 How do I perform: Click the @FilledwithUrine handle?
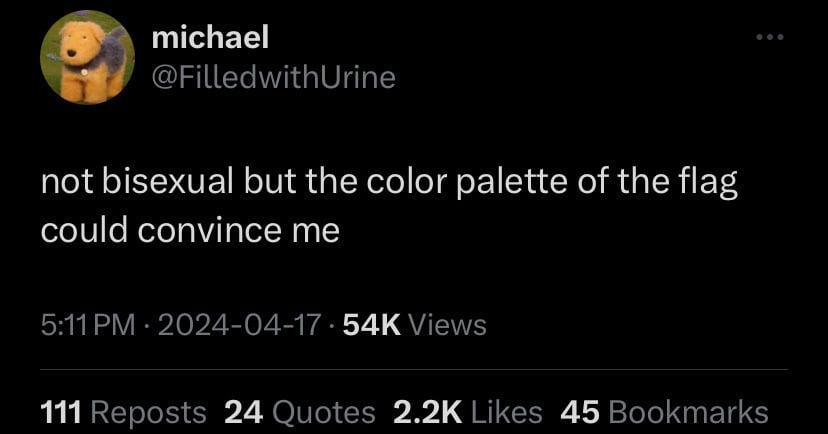point(273,76)
